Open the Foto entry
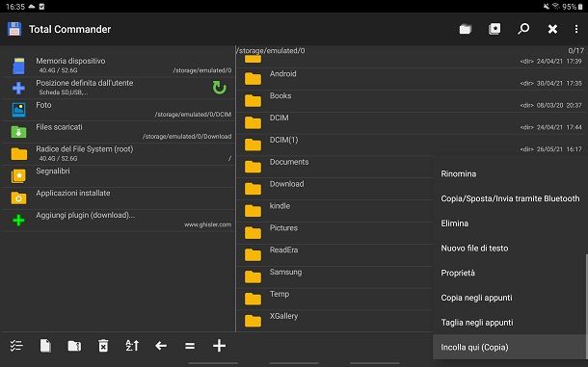 click(118, 110)
